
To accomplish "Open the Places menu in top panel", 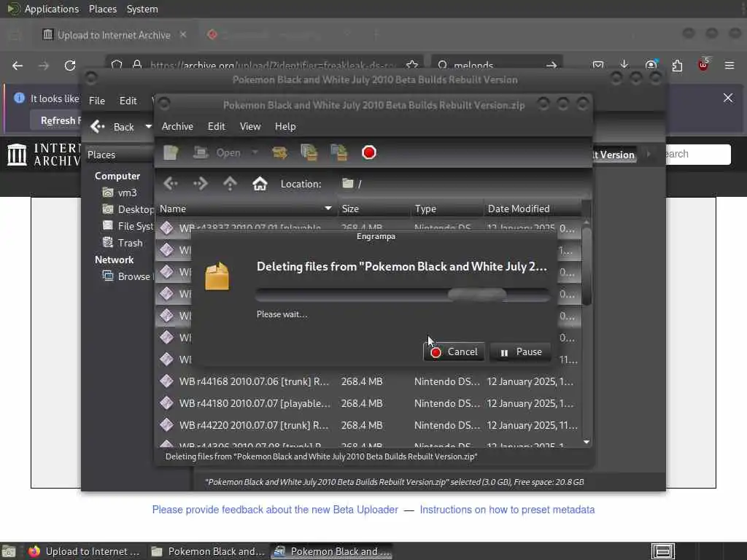I will 102,9.
